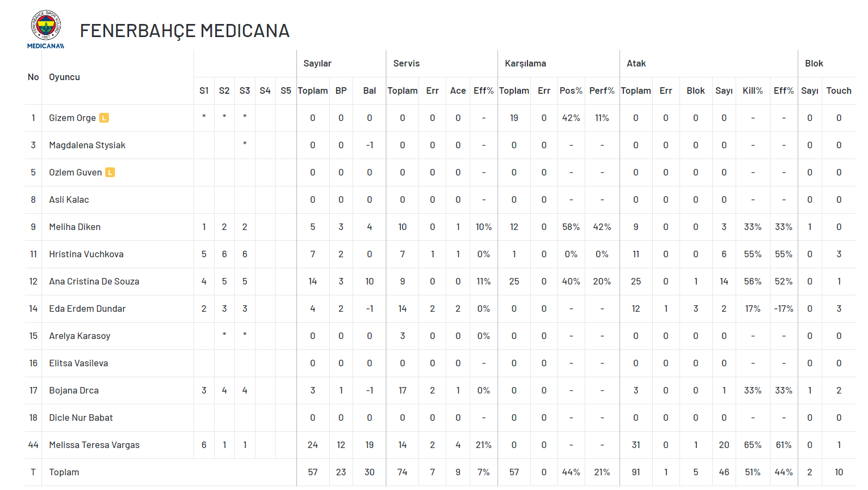The height and width of the screenshot is (490, 868).
Task: Click the Oyuncu column header
Action: (64, 77)
